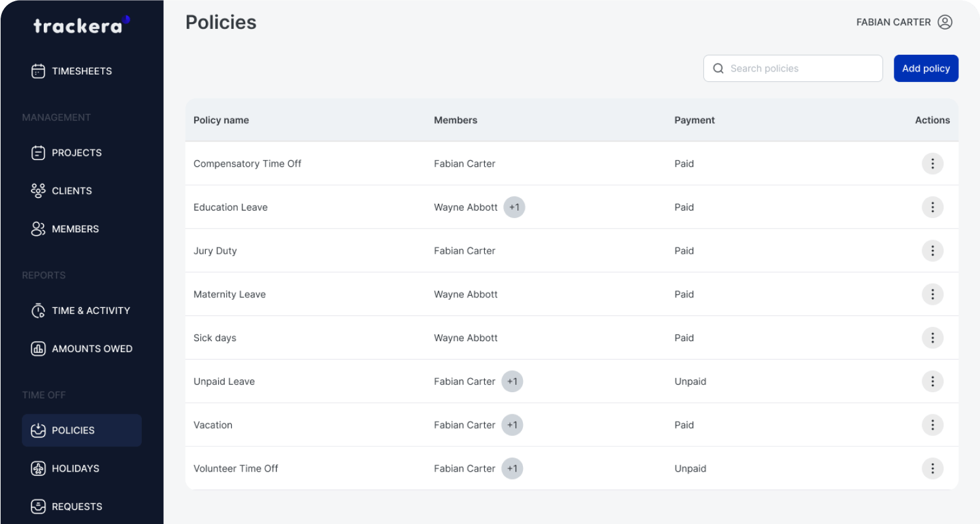The image size is (980, 524).
Task: Open actions menu for Compensatory Time Off
Action: pyautogui.click(x=932, y=164)
